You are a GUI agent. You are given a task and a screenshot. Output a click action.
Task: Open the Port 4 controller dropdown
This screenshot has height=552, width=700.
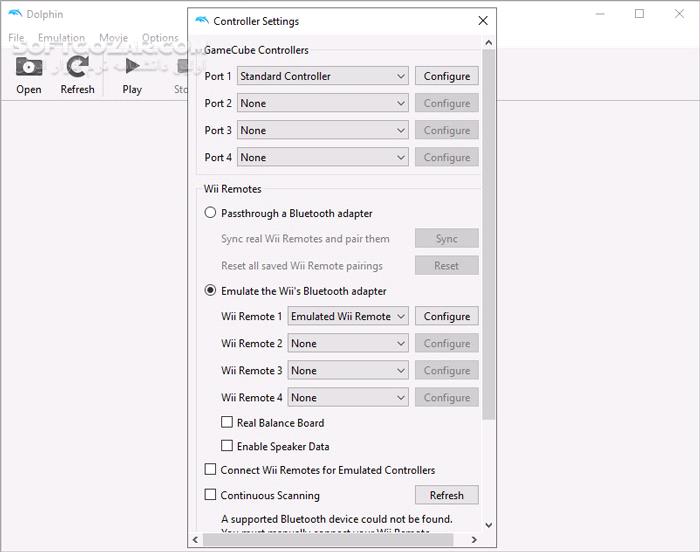pyautogui.click(x=323, y=157)
